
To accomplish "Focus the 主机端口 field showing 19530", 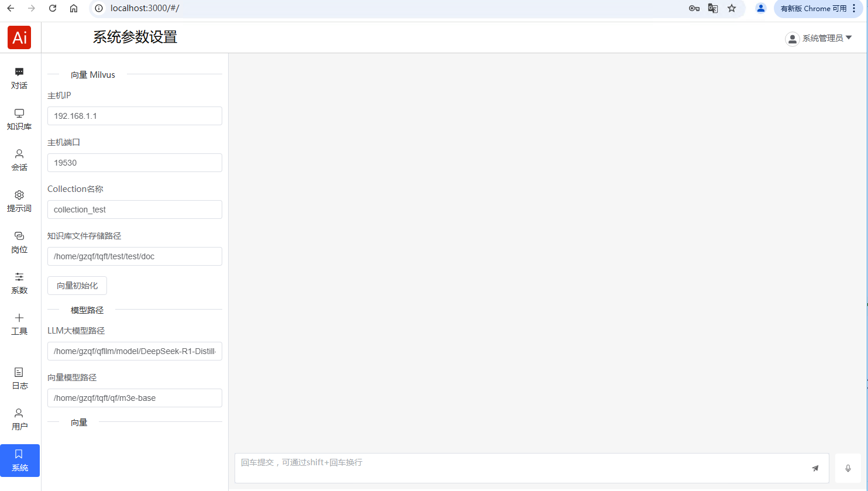I will (x=135, y=163).
